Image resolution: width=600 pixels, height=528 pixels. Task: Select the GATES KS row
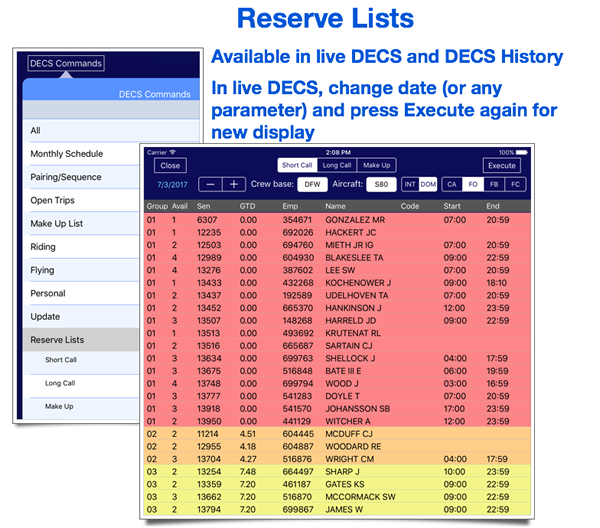tap(338, 484)
